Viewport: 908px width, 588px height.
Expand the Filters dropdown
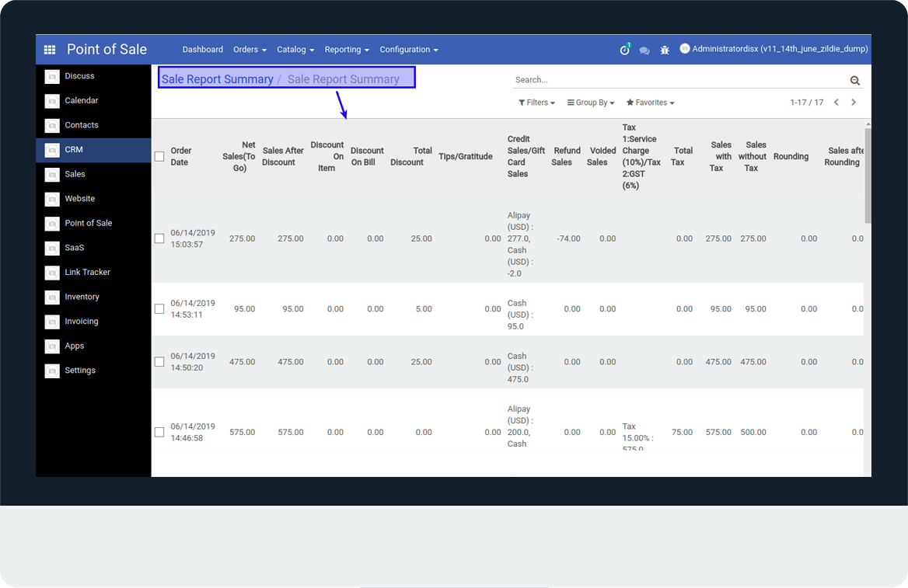pos(537,103)
